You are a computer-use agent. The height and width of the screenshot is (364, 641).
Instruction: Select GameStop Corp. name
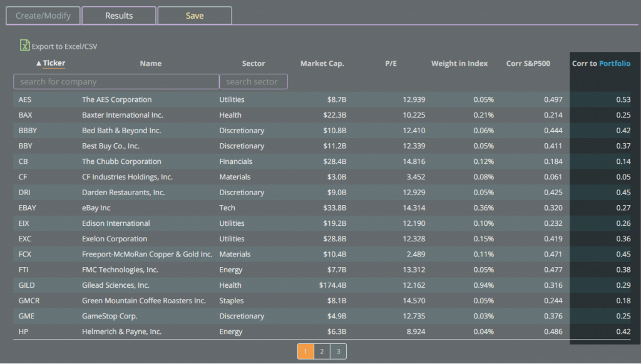click(x=110, y=316)
